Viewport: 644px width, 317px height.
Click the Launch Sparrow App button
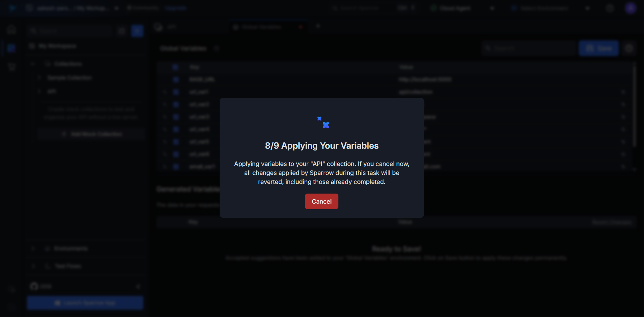click(x=85, y=303)
